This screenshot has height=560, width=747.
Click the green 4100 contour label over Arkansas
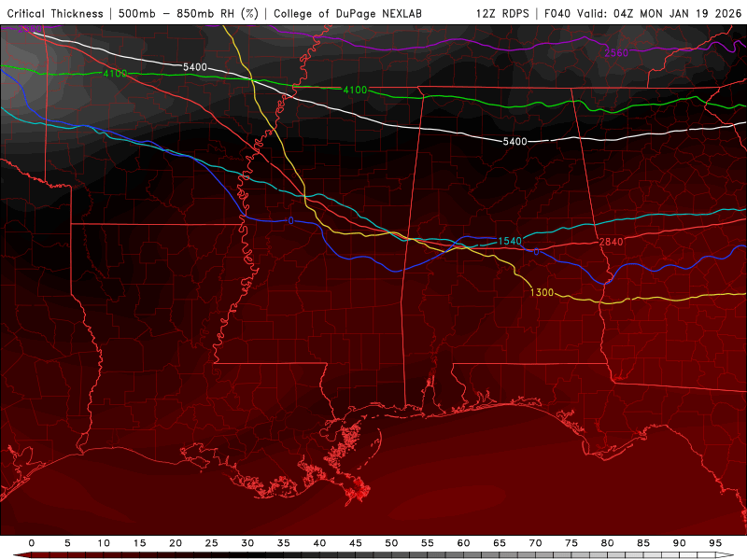coord(115,74)
